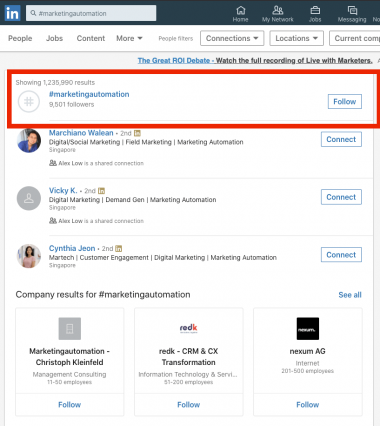380x426 pixels.
Task: Click Vicky K.'s placeholder avatar
Action: pos(29,198)
